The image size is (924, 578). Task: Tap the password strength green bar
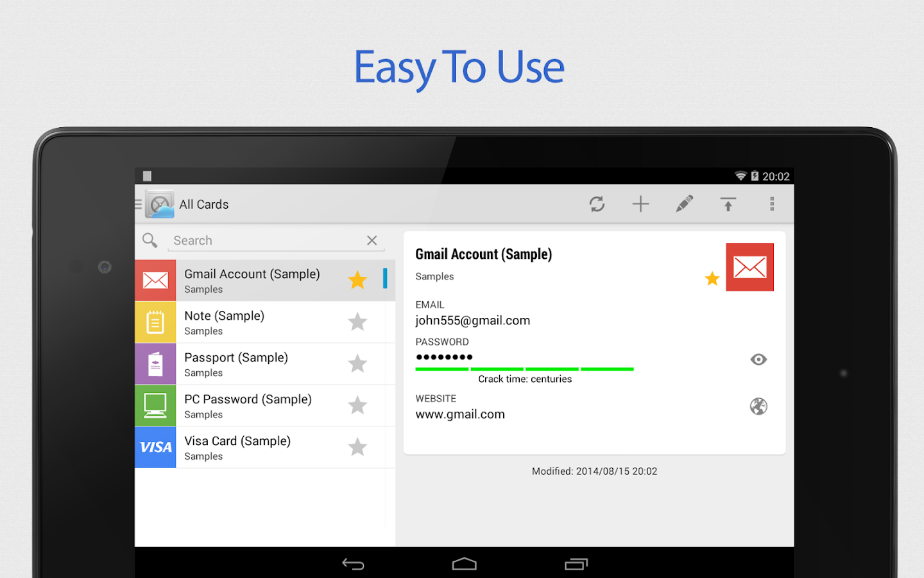click(x=524, y=369)
